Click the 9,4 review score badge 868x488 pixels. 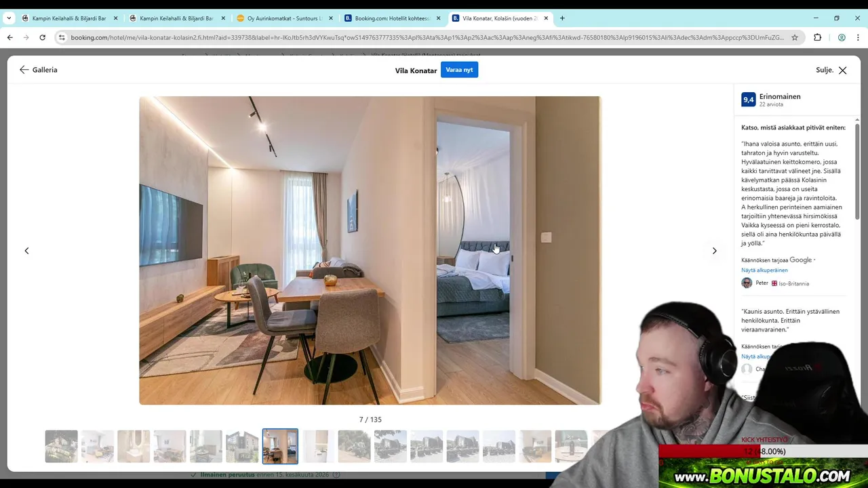click(x=748, y=100)
